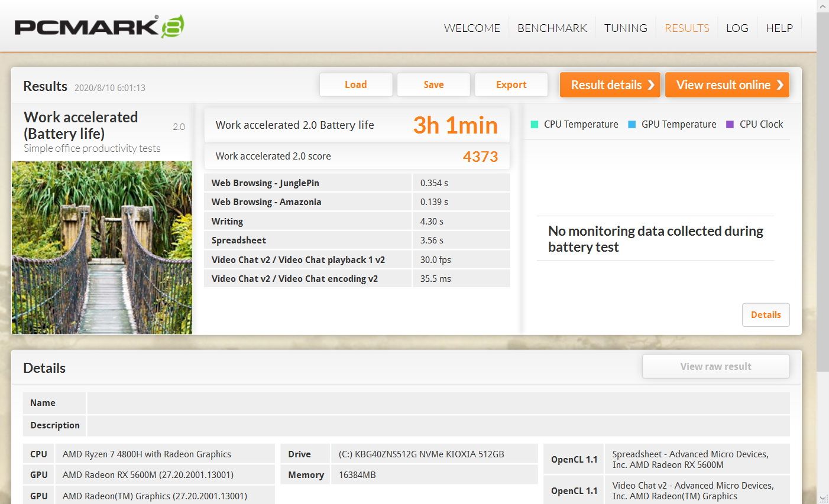Click the View raw result button
Image resolution: width=829 pixels, height=504 pixels.
[x=716, y=366]
